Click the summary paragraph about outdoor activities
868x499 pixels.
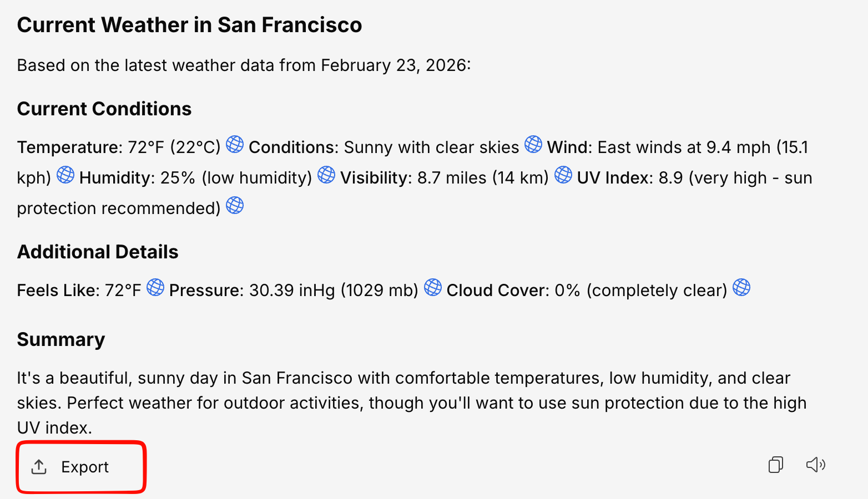pyautogui.click(x=411, y=403)
